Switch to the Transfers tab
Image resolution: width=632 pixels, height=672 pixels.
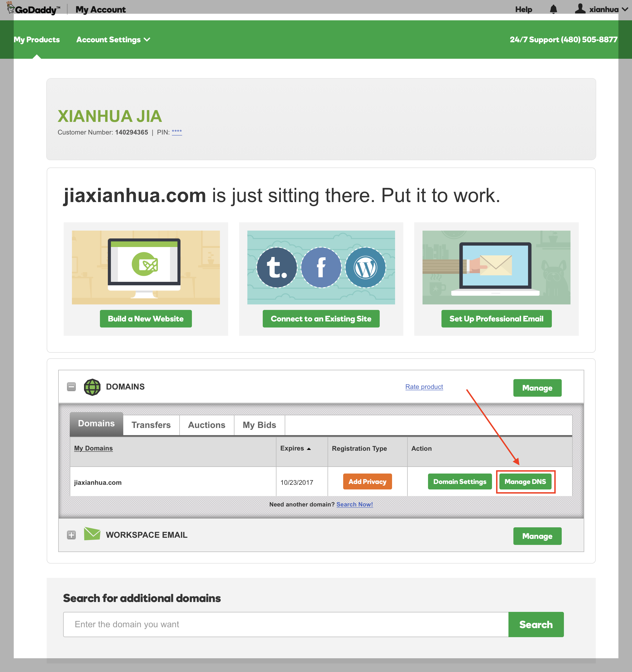[151, 425]
